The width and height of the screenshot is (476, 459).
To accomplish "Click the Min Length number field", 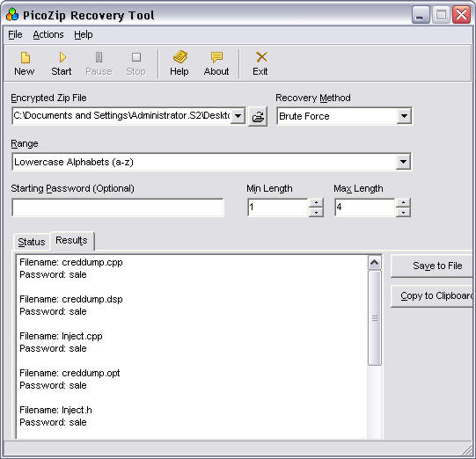I will [278, 208].
